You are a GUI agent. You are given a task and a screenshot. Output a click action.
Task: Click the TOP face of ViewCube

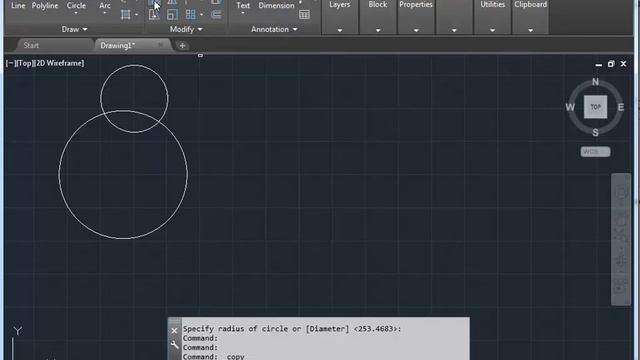(x=595, y=107)
